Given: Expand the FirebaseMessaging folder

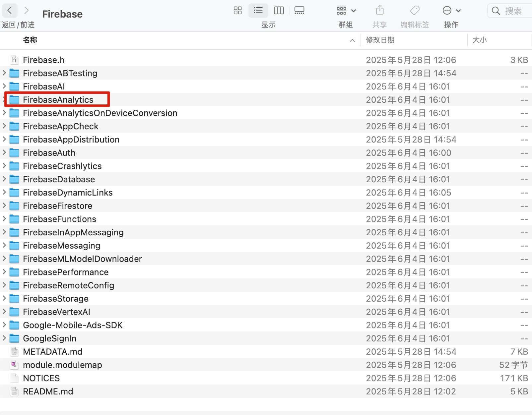Looking at the screenshot, I should pyautogui.click(x=4, y=245).
